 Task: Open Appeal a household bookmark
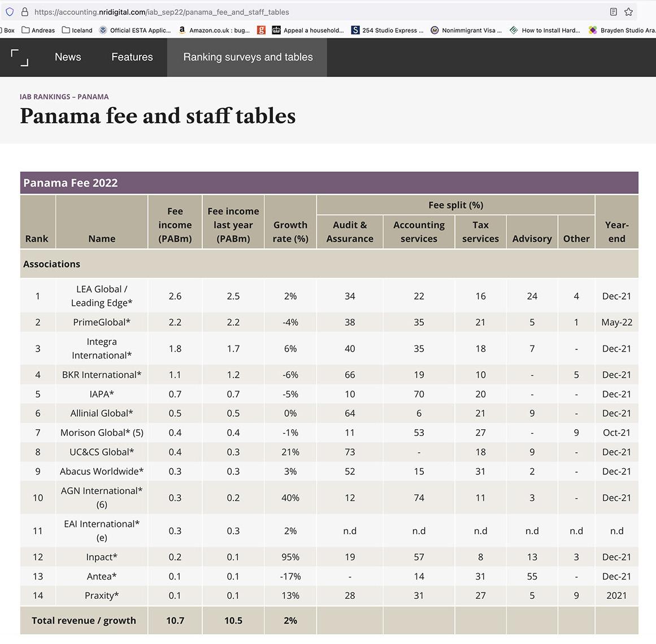click(x=308, y=30)
